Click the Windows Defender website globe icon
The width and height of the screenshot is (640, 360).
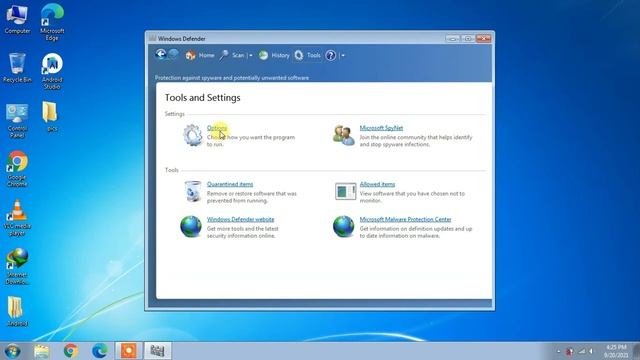(191, 227)
